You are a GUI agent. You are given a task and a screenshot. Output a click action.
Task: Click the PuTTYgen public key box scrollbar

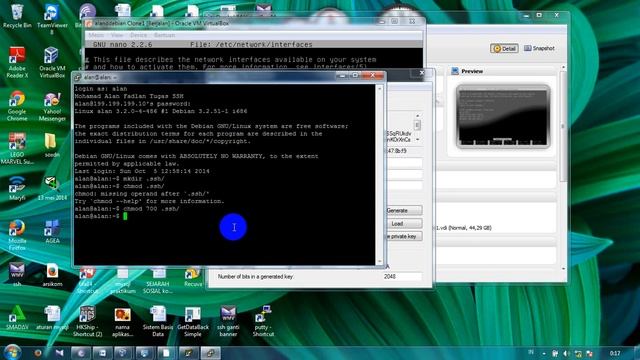tap(417, 128)
